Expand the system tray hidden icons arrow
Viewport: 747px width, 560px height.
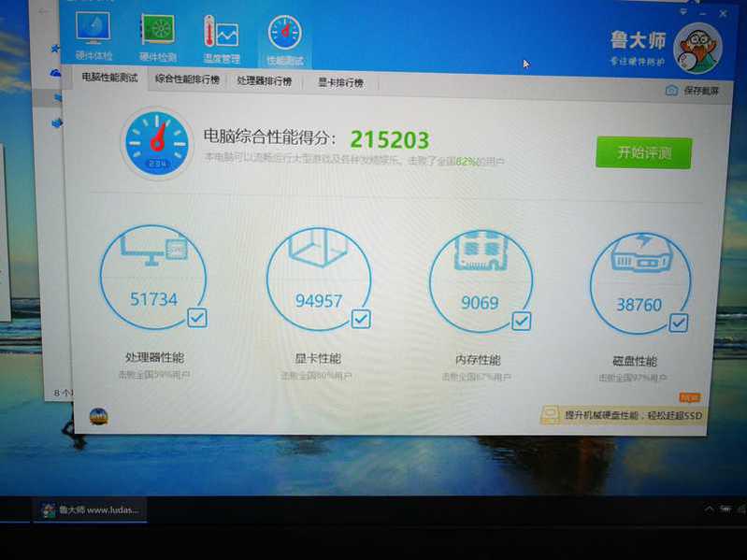click(x=709, y=510)
